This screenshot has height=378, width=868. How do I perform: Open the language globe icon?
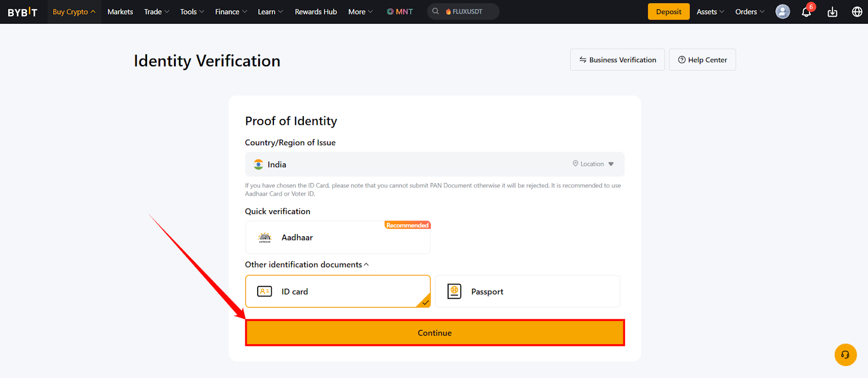(857, 12)
